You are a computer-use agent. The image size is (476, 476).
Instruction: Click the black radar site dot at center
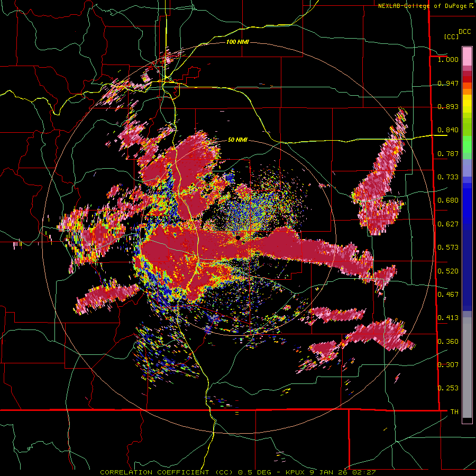tap(238, 237)
